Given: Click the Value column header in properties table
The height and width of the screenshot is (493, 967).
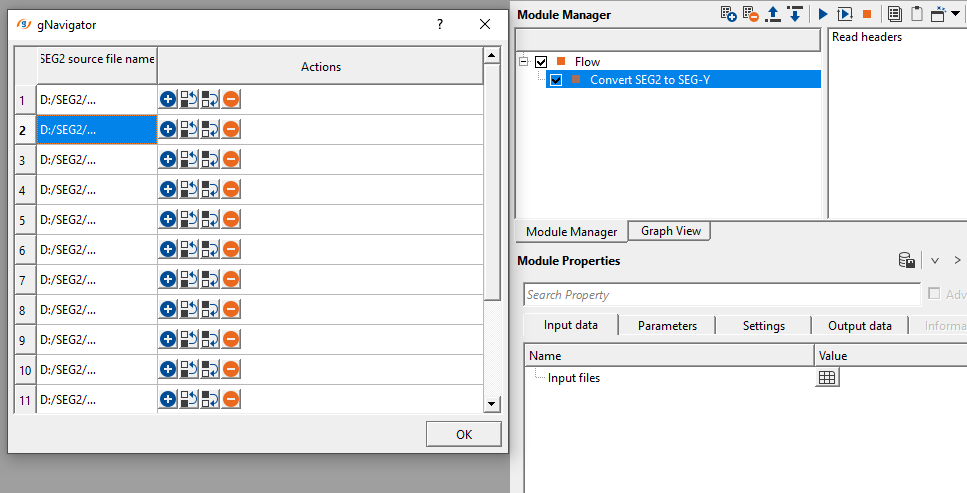Looking at the screenshot, I should tap(891, 355).
